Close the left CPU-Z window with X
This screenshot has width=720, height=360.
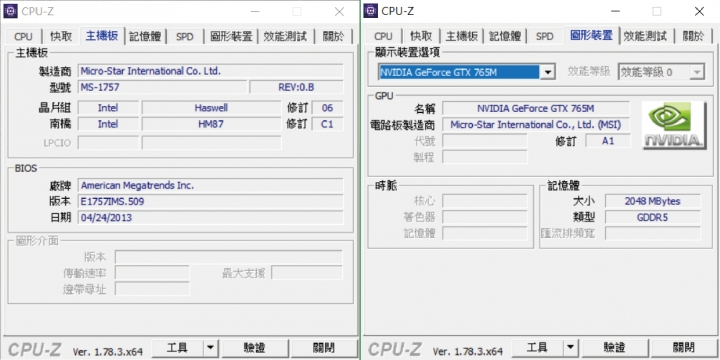point(339,11)
